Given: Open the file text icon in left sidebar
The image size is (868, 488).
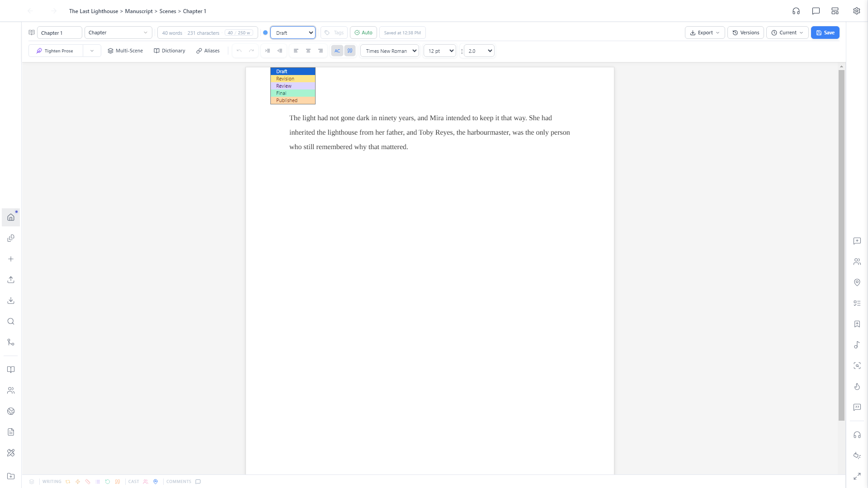Looking at the screenshot, I should [11, 432].
